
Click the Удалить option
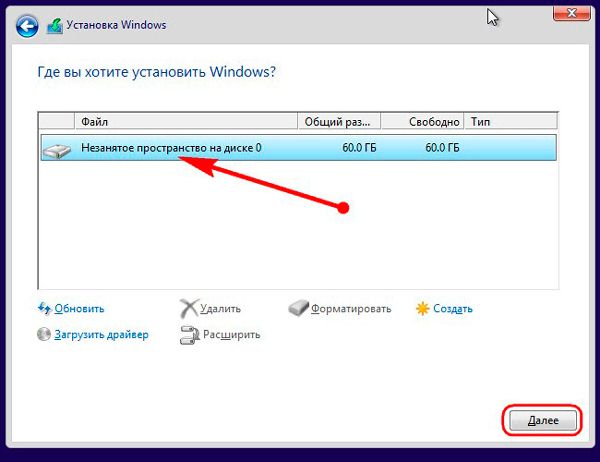click(221, 309)
